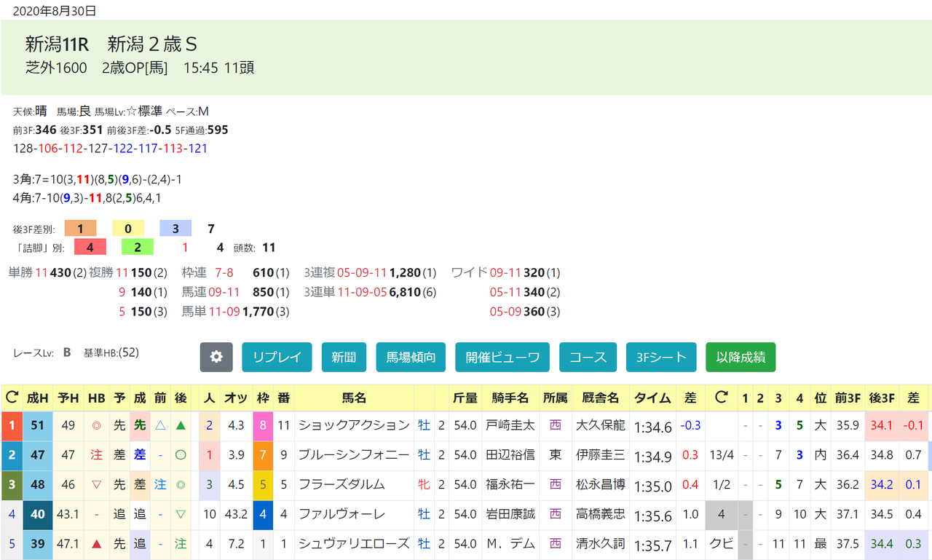932x560 pixels.
Task: Open the コース course info
Action: point(588,358)
